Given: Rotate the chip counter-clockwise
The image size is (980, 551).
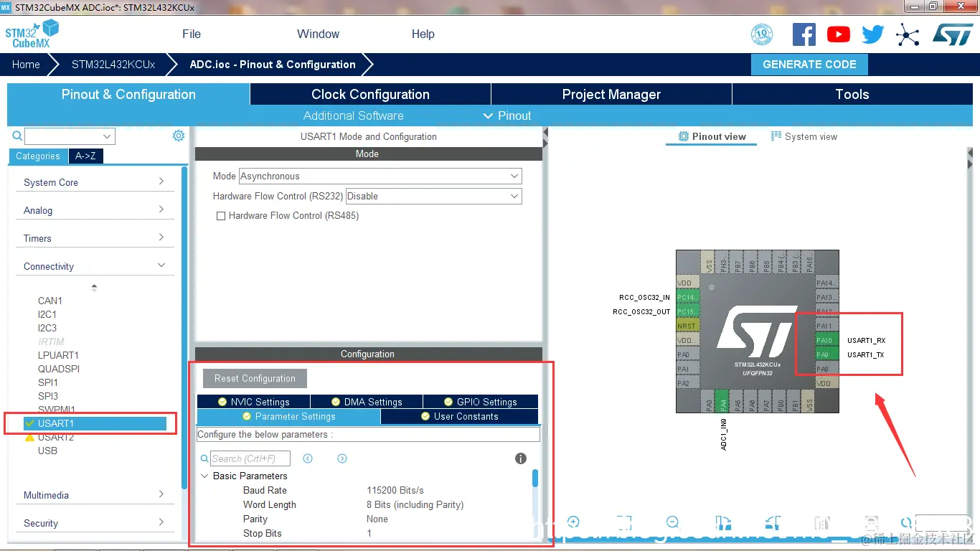Looking at the screenshot, I should pyautogui.click(x=772, y=522).
